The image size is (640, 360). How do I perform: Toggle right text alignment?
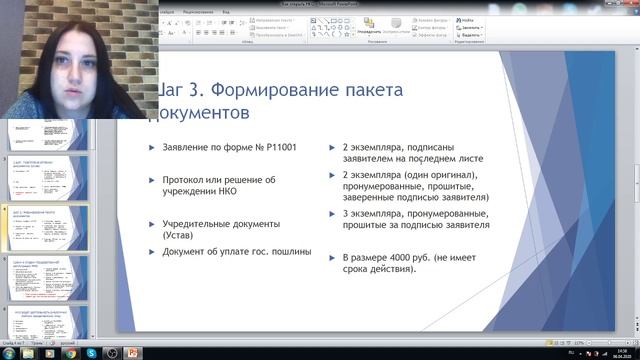pos(214,33)
